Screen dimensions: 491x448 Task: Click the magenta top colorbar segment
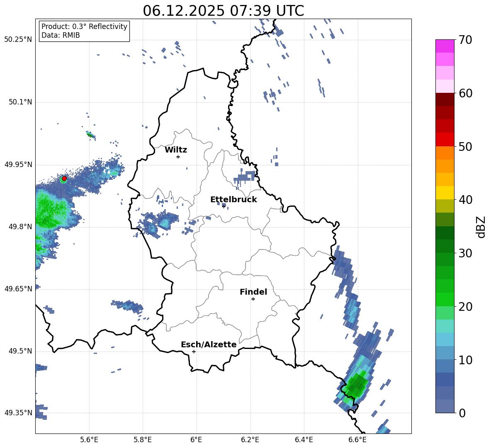[x=445, y=46]
